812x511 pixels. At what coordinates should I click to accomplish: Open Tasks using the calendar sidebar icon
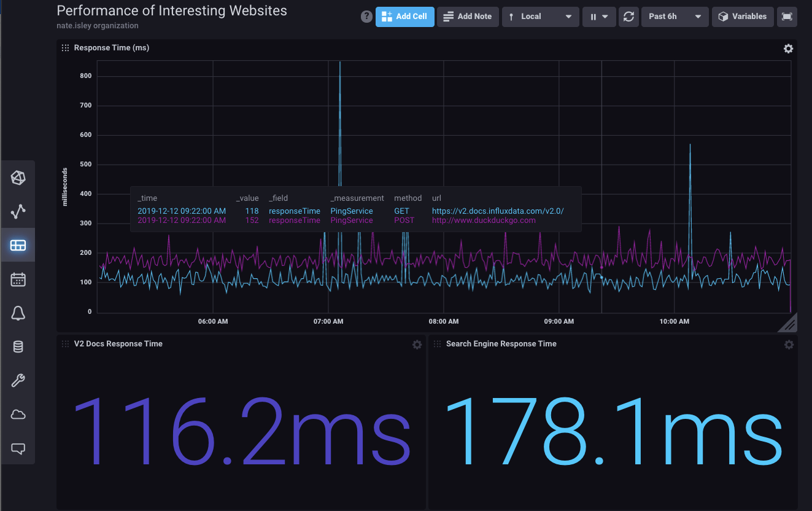tap(18, 279)
